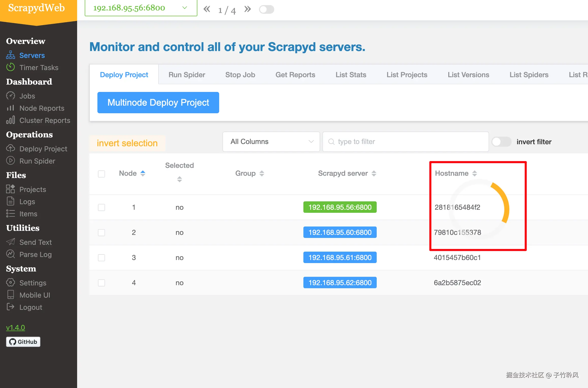Screen dimensions: 588x388
Task: Expand the All Columns filter dropdown
Action: tap(271, 142)
